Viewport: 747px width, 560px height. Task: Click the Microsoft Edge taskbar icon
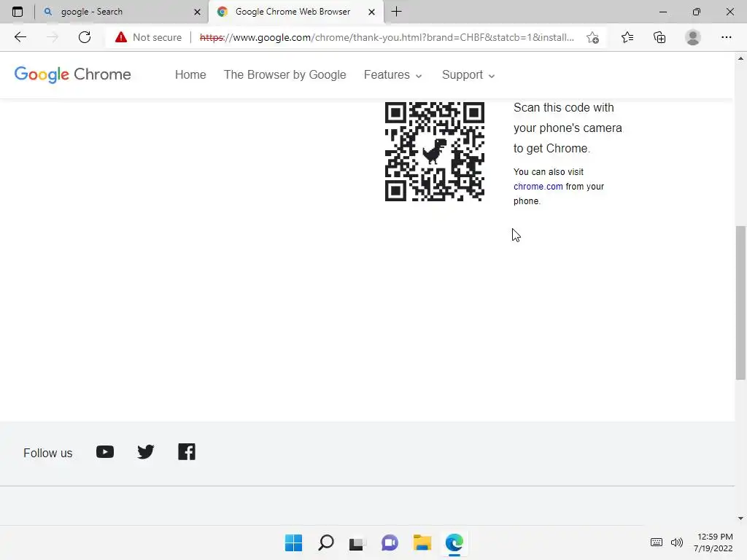[454, 542]
